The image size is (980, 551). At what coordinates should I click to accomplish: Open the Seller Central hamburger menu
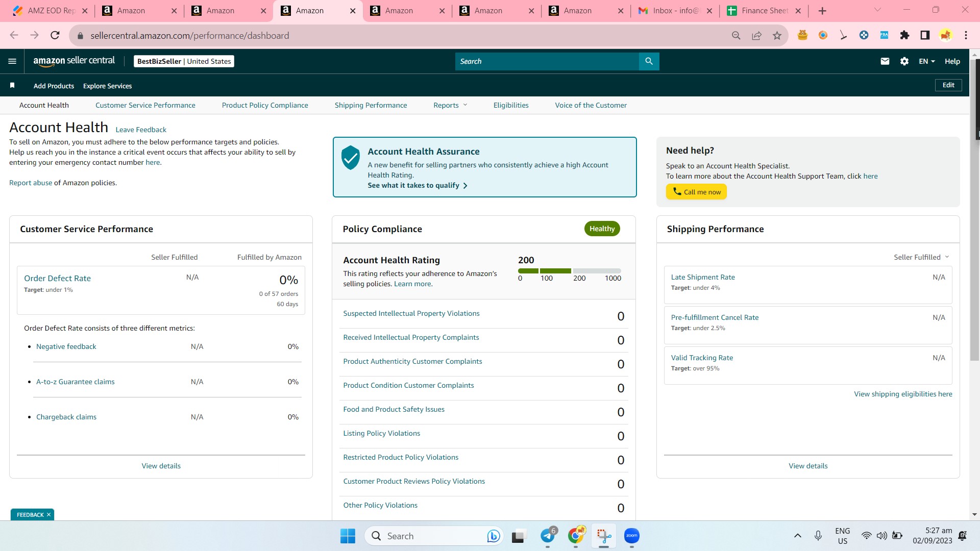12,61
